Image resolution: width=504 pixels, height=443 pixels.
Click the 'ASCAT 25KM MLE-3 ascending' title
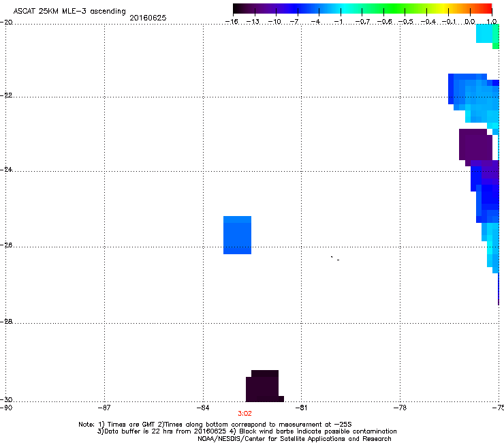coord(69,12)
